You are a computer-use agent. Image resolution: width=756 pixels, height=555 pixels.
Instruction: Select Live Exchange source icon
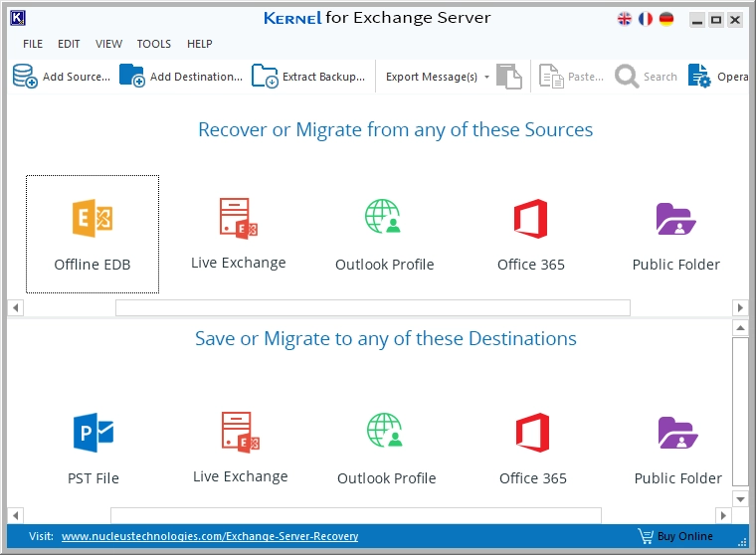point(238,219)
